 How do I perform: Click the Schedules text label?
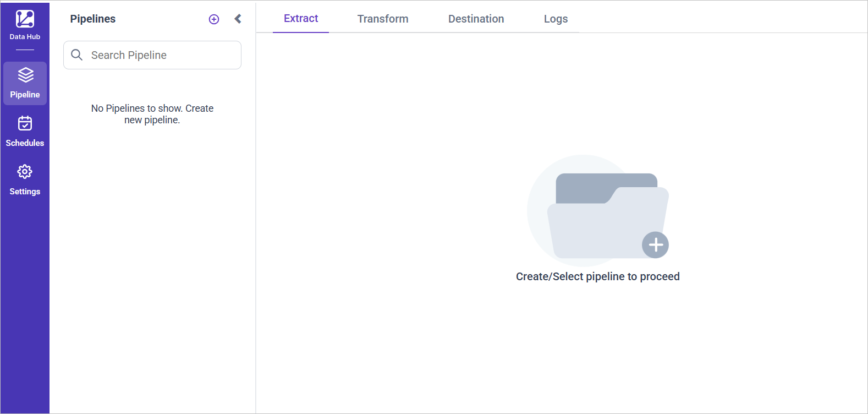pyautogui.click(x=25, y=143)
